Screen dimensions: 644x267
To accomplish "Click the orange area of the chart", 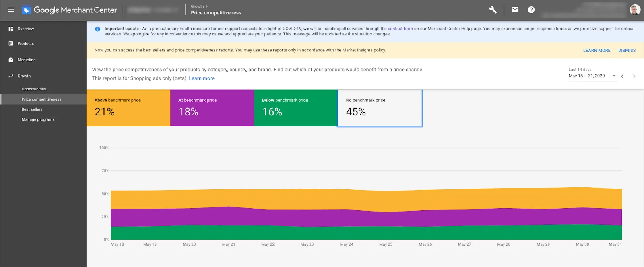I will 366,199.
